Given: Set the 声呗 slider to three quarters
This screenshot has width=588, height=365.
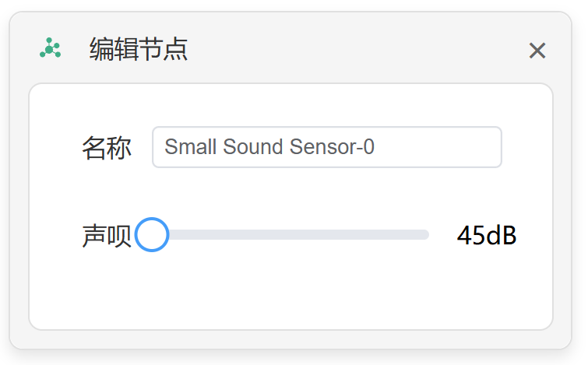Looking at the screenshot, I should (x=360, y=235).
